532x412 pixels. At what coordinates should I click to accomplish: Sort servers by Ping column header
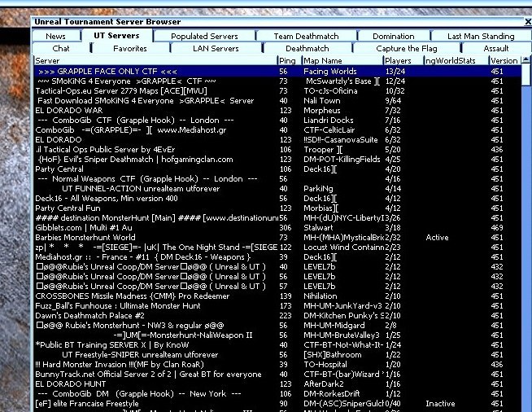(x=287, y=61)
